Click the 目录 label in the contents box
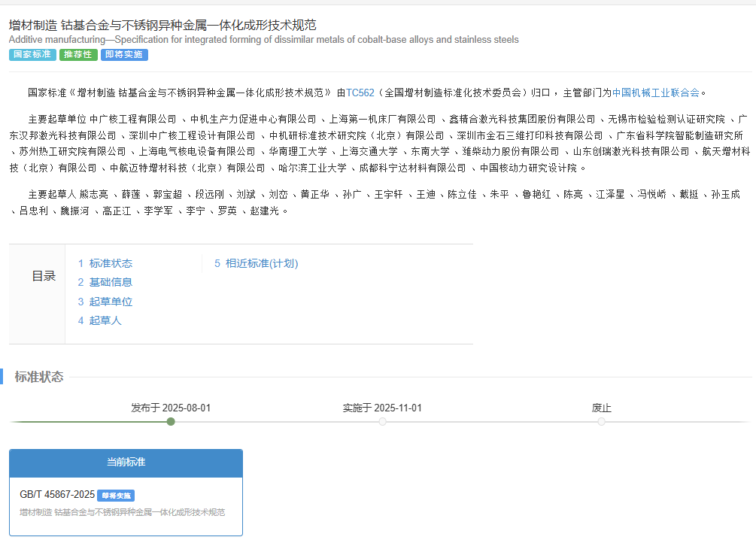 pyautogui.click(x=44, y=276)
